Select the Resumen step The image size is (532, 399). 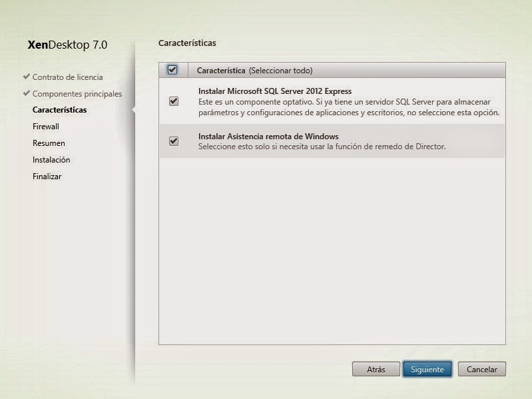[49, 143]
